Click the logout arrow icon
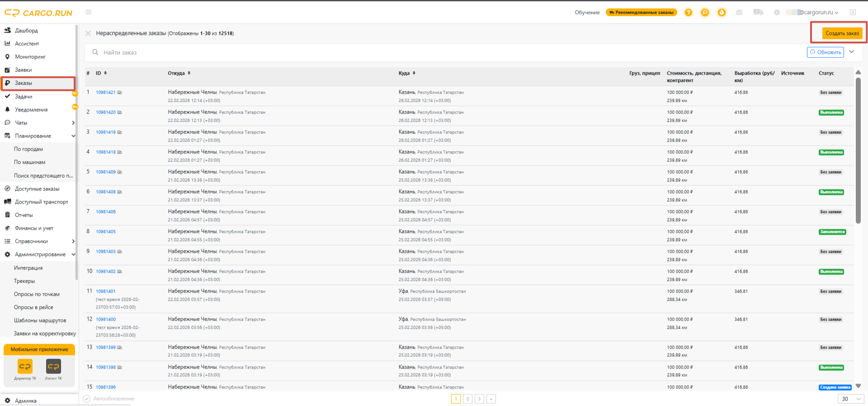The height and width of the screenshot is (406, 868). click(x=853, y=12)
